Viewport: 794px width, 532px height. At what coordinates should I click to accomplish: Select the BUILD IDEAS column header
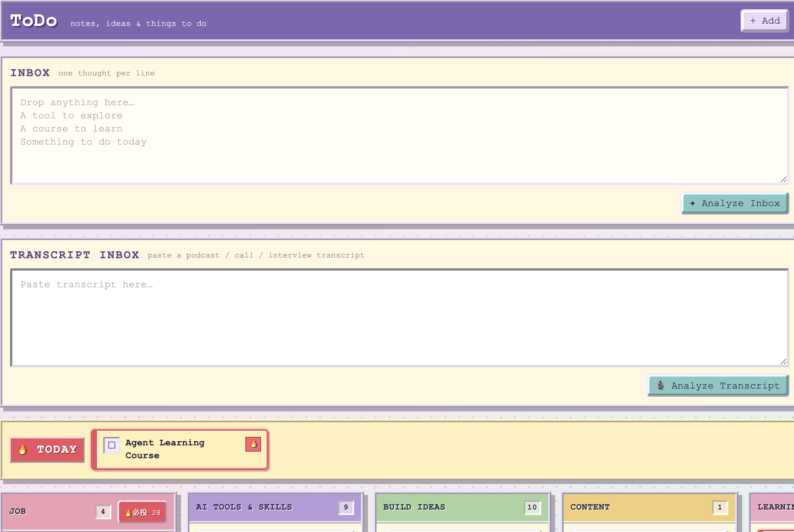coord(462,507)
